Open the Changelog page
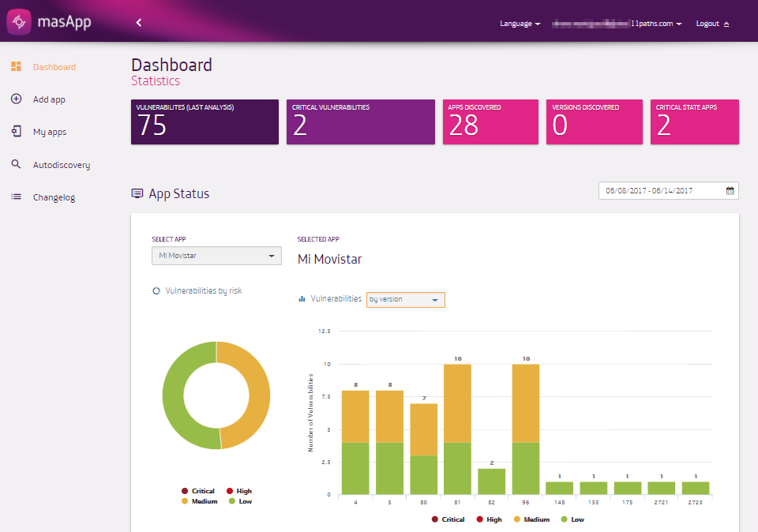 point(54,197)
